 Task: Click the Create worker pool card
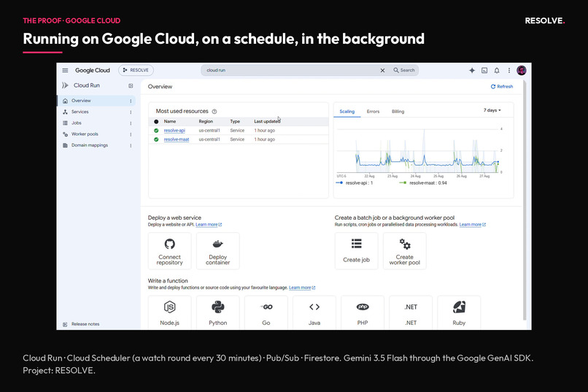405,251
